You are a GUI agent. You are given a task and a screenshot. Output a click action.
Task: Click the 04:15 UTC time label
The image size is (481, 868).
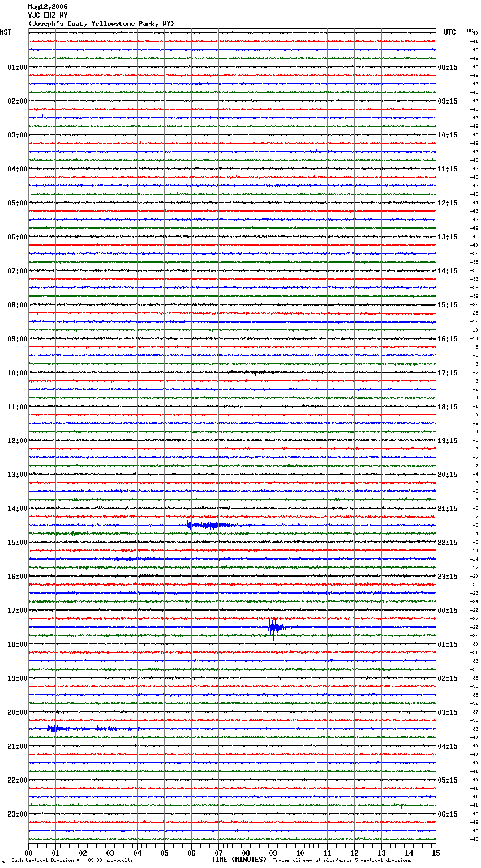pyautogui.click(x=448, y=746)
